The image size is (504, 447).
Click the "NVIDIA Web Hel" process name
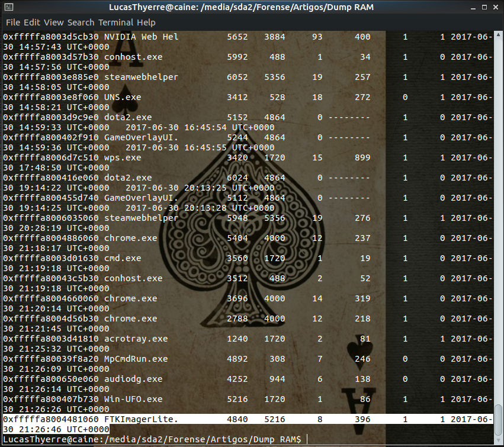point(141,37)
